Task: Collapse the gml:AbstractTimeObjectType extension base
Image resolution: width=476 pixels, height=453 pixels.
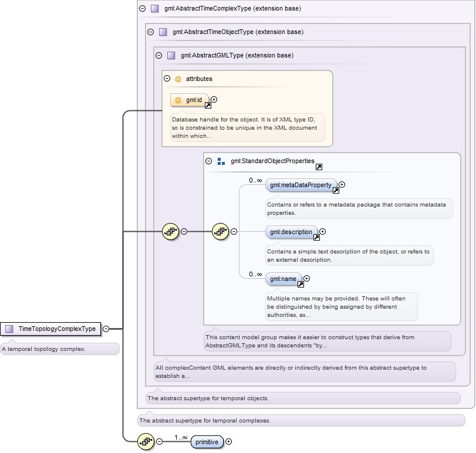Action: point(151,32)
